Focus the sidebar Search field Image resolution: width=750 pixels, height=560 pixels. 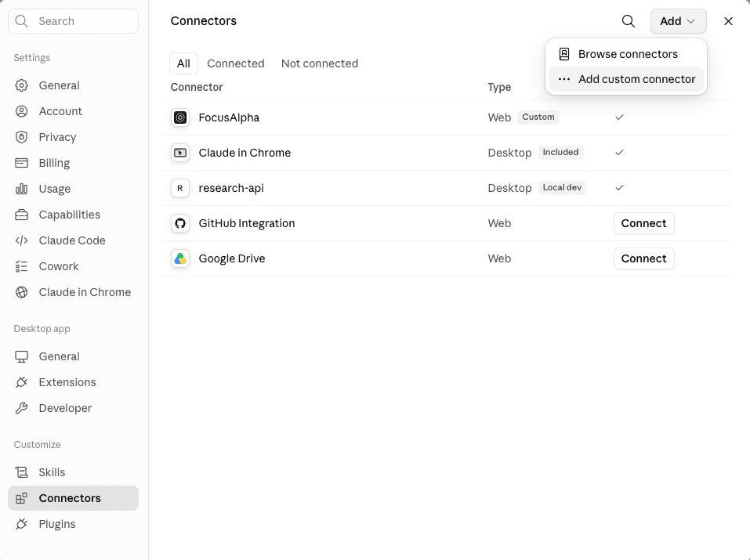[73, 21]
